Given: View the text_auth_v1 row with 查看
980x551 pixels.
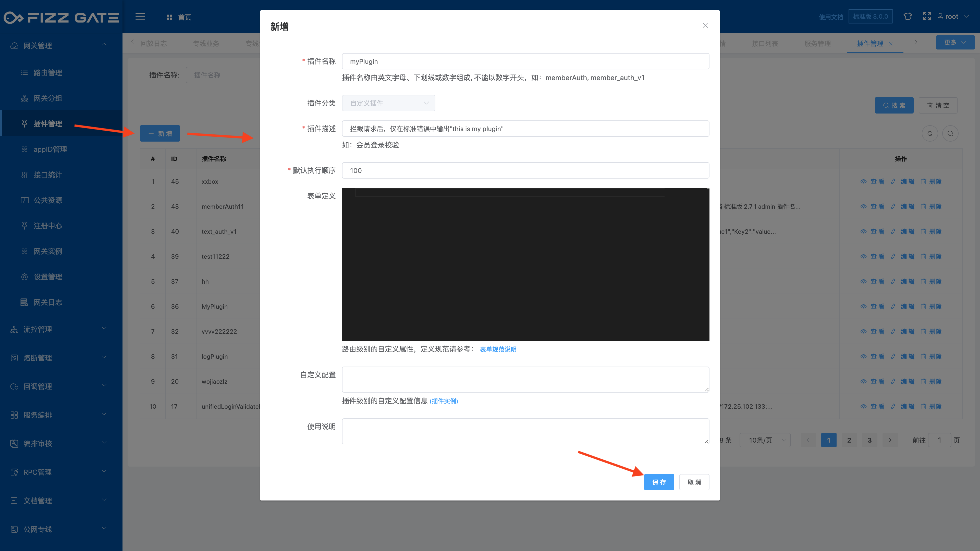Looking at the screenshot, I should point(872,232).
